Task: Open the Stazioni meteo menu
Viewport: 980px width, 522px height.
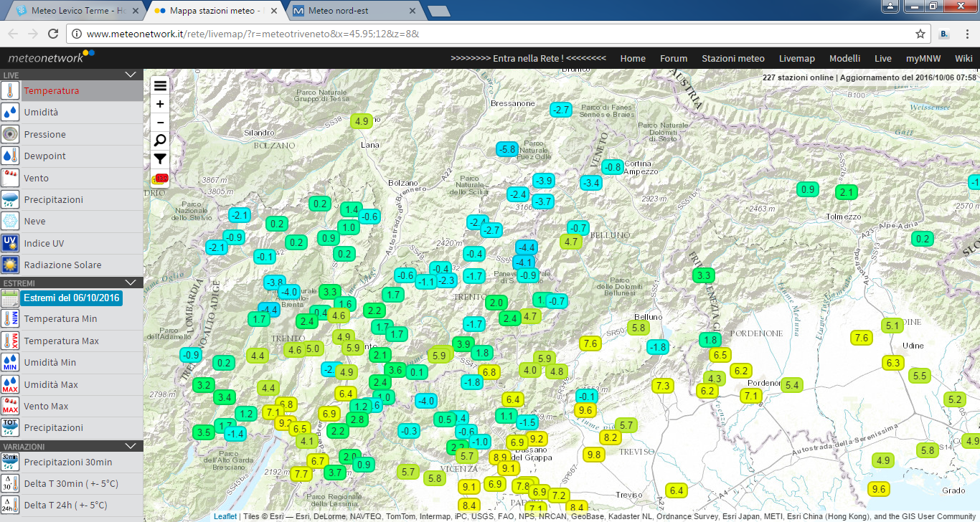Action: (x=732, y=59)
